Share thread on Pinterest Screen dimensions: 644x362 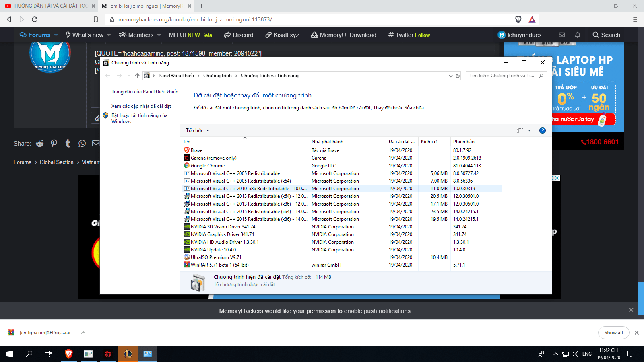pyautogui.click(x=54, y=144)
